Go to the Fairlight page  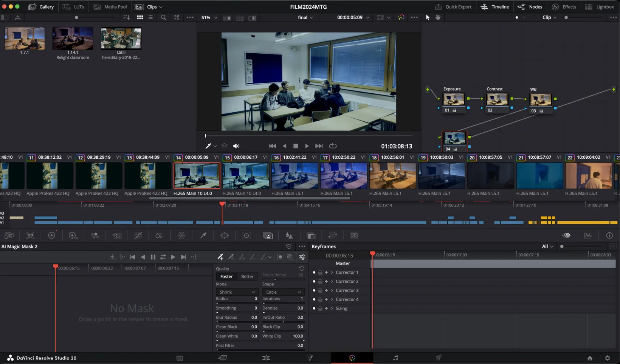[395, 358]
